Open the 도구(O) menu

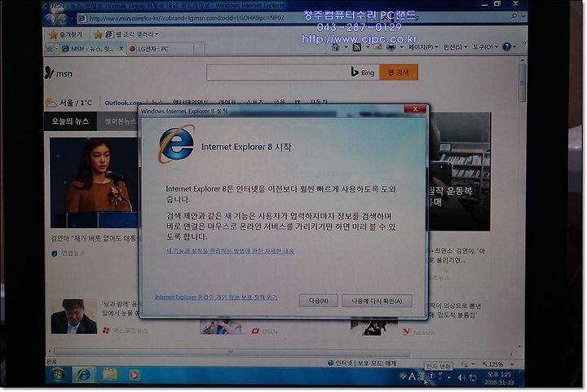tap(485, 47)
